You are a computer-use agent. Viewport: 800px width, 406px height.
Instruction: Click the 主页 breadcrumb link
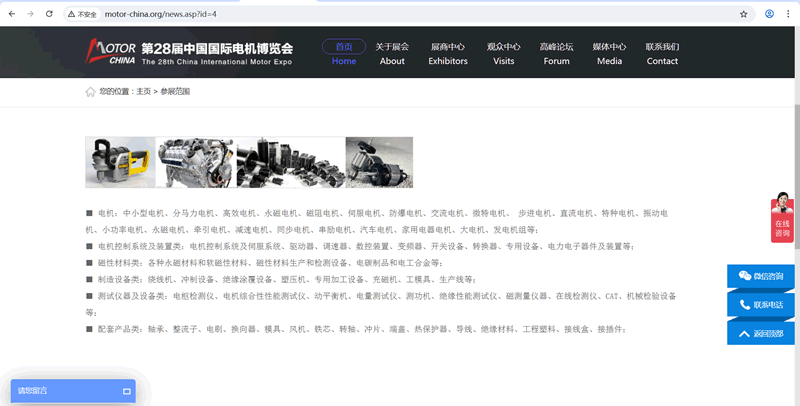143,92
